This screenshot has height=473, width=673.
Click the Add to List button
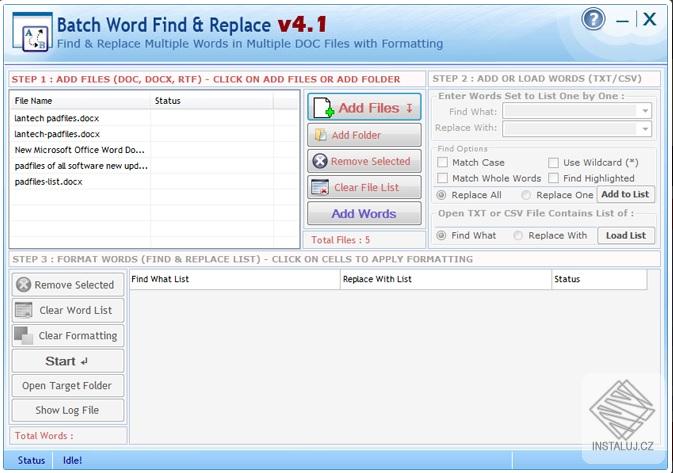tap(625, 194)
